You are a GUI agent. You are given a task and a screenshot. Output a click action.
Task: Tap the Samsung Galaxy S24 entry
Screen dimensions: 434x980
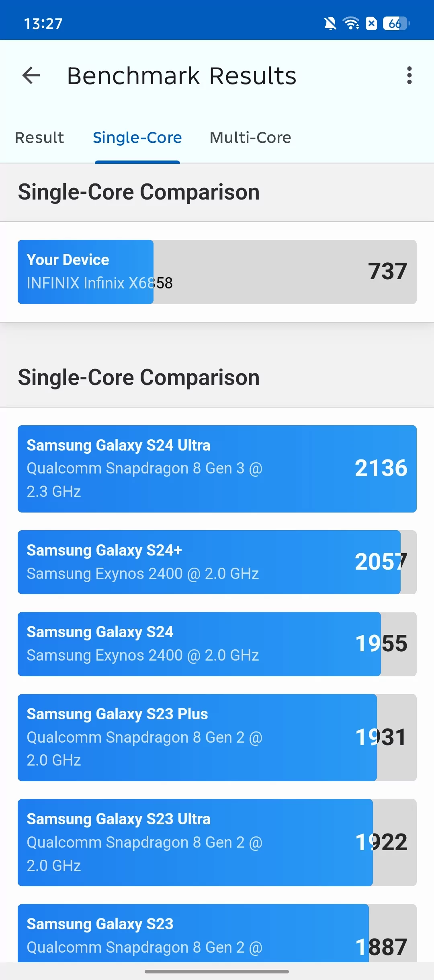(217, 644)
